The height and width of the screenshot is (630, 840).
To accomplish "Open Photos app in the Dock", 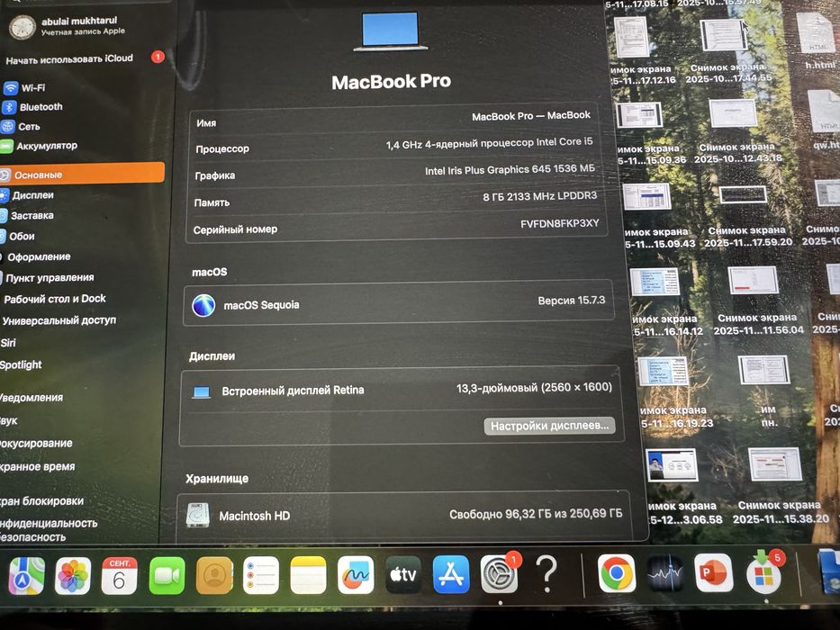I will click(x=72, y=576).
